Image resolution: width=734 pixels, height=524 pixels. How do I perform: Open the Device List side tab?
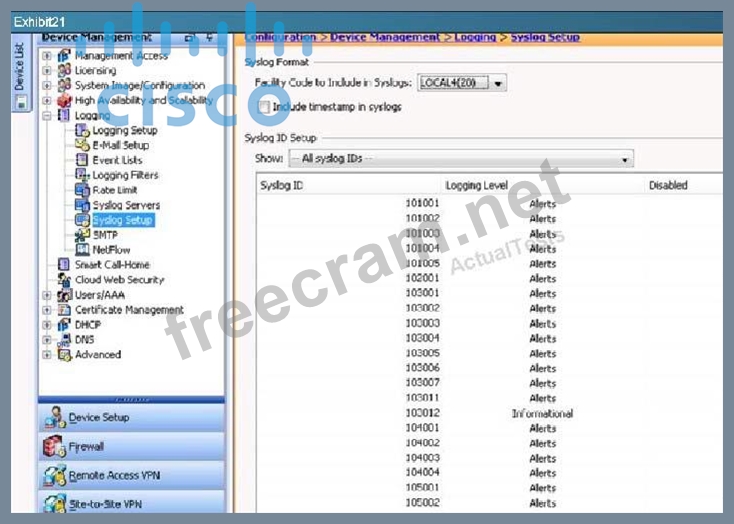(x=19, y=67)
